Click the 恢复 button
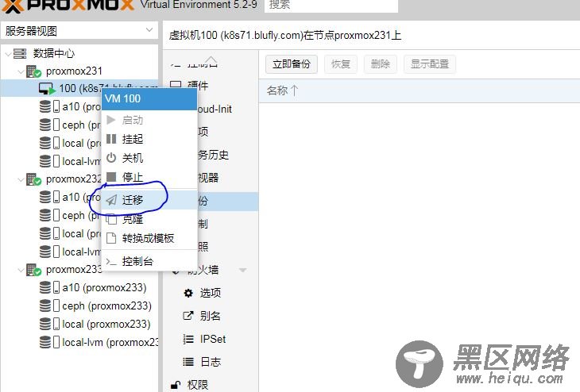This screenshot has height=392, width=580. pyautogui.click(x=341, y=64)
